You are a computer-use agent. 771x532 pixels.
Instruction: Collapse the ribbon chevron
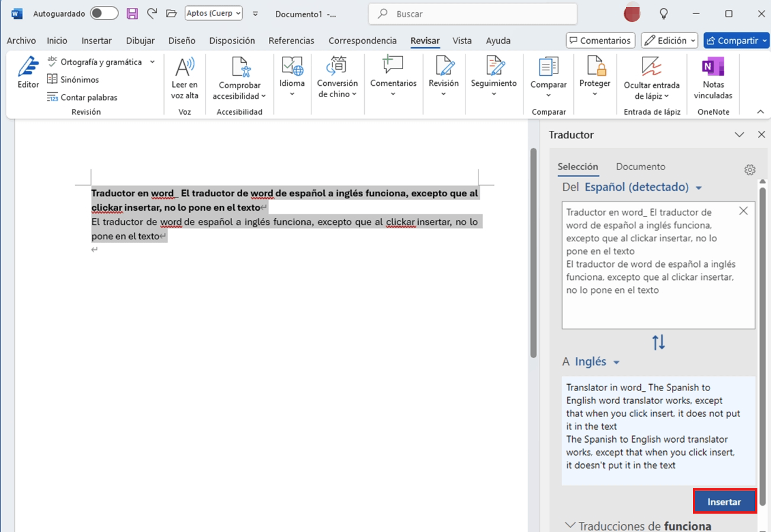761,111
